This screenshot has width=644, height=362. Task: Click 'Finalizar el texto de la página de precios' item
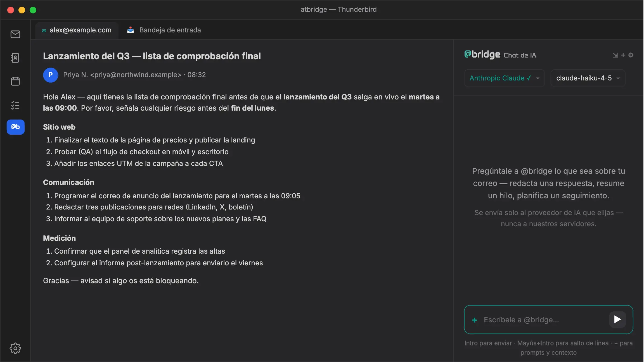pos(155,140)
